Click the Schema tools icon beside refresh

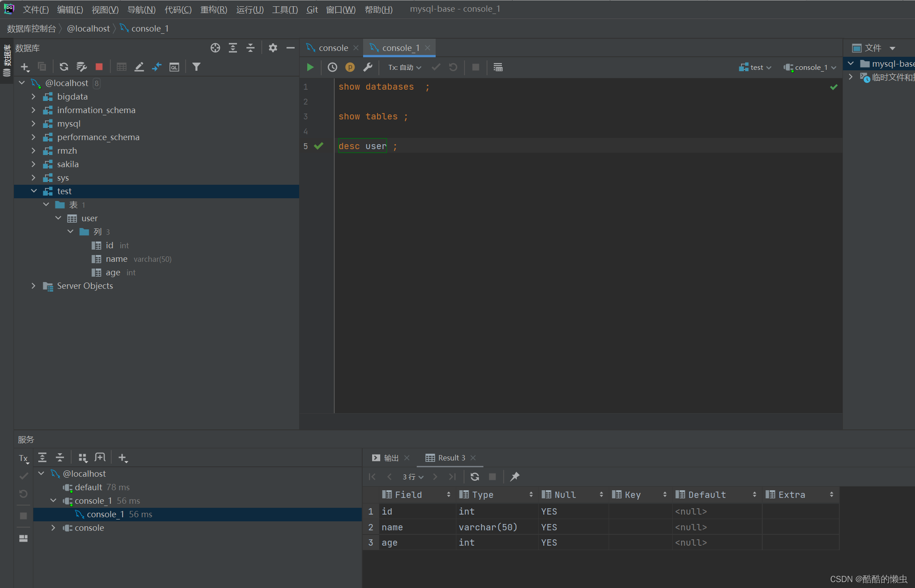pyautogui.click(x=82, y=67)
